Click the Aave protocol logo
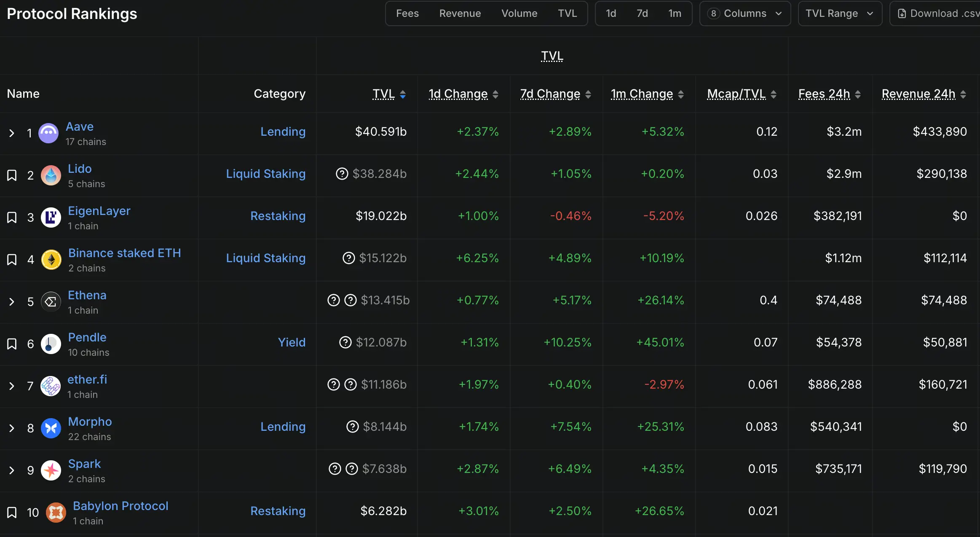Image resolution: width=980 pixels, height=537 pixels. click(48, 133)
